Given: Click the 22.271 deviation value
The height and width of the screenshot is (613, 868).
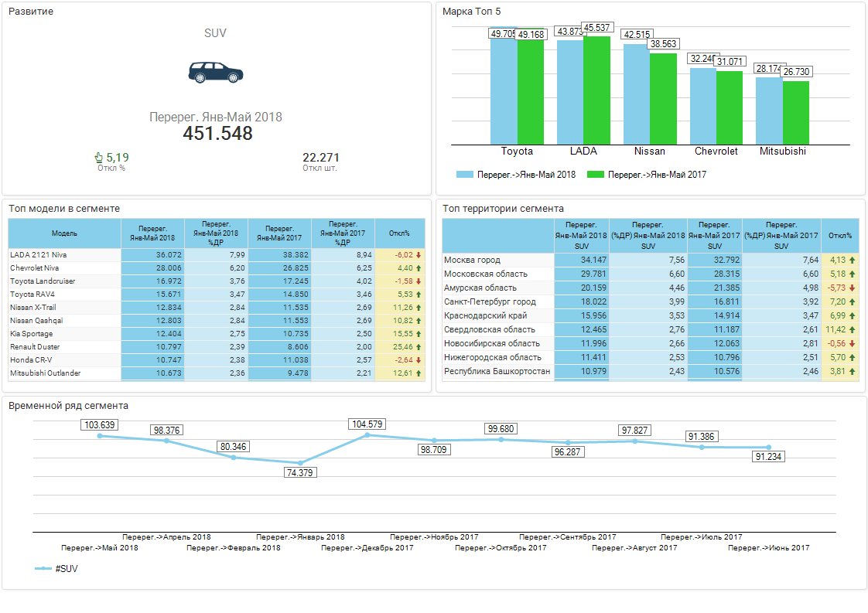Looking at the screenshot, I should click(320, 158).
